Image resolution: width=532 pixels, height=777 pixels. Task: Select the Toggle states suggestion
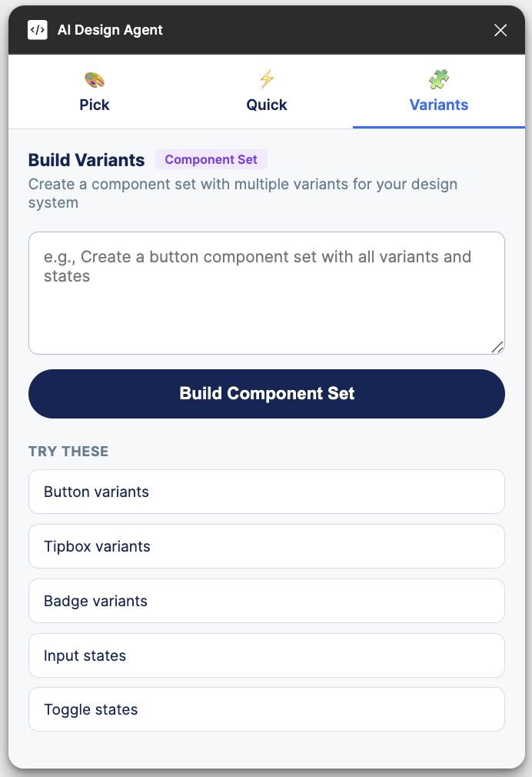[267, 709]
